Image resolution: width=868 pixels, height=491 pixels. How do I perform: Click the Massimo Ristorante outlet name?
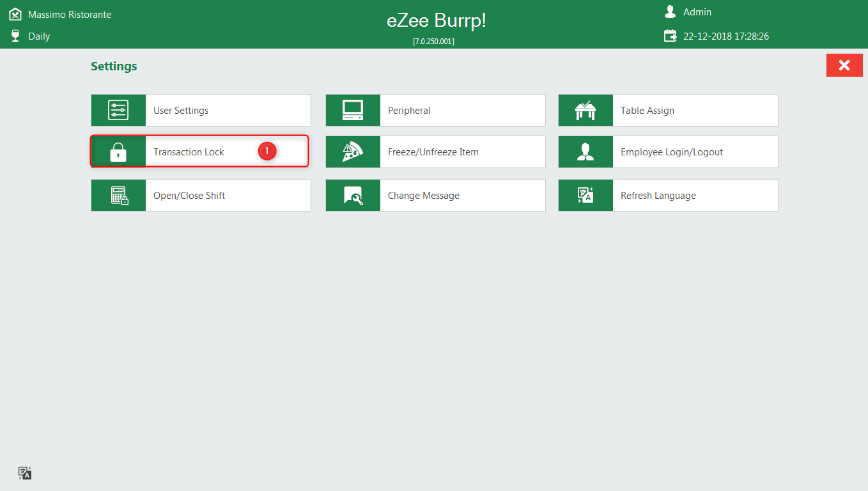70,14
